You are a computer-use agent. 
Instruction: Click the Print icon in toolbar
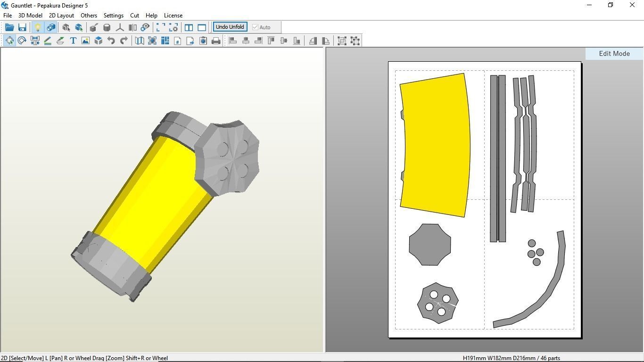click(x=216, y=41)
